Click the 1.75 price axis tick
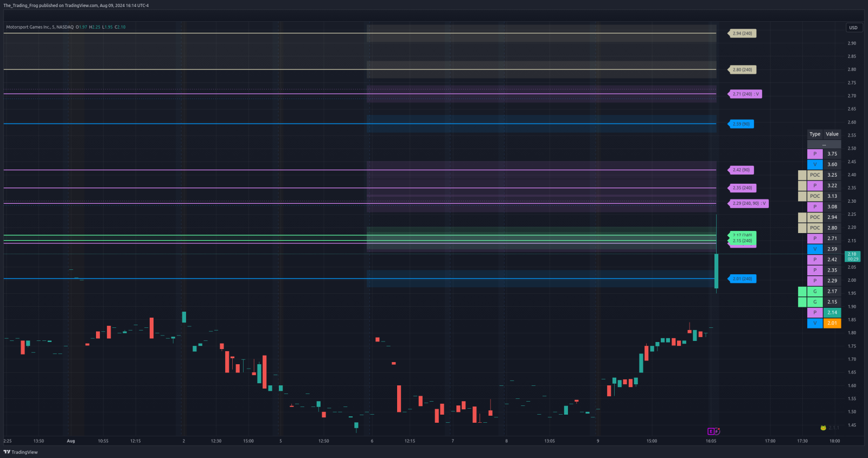 click(852, 346)
